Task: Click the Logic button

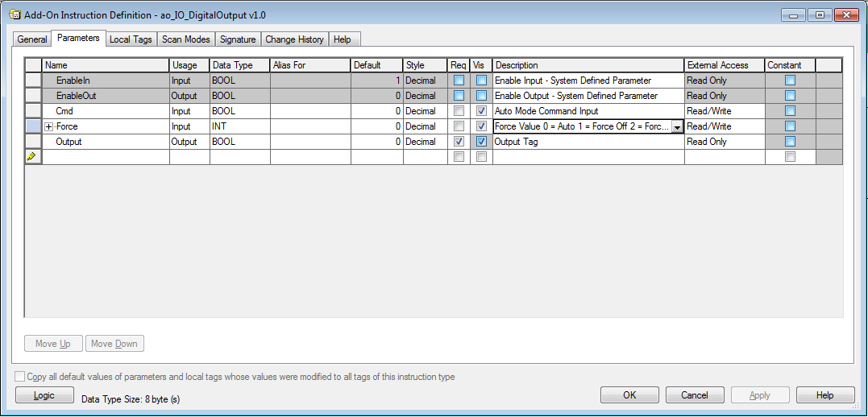Action: (45, 395)
